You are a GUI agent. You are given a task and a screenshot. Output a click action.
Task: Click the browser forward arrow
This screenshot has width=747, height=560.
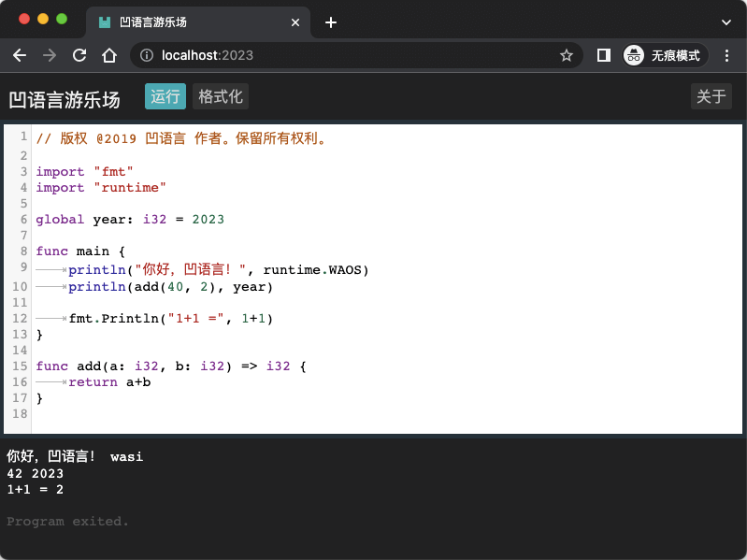[x=50, y=55]
